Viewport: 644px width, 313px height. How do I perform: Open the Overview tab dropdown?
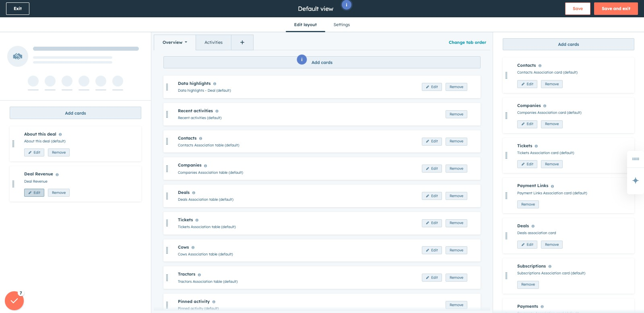click(175, 42)
